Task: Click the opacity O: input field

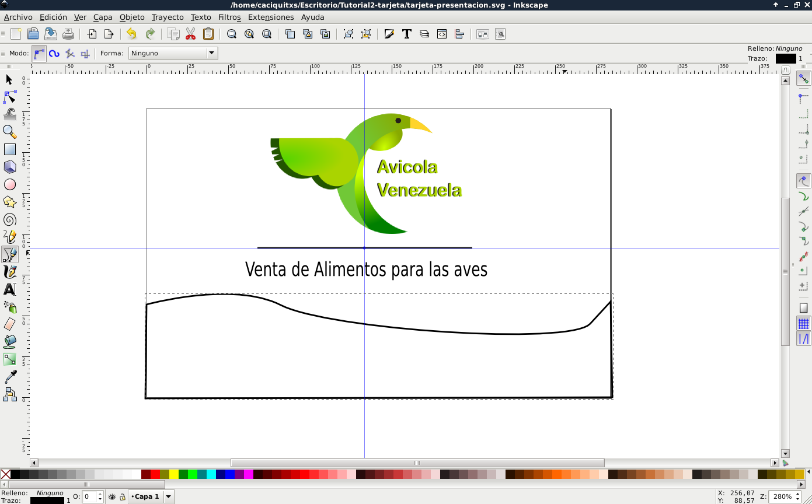Action: click(x=90, y=497)
